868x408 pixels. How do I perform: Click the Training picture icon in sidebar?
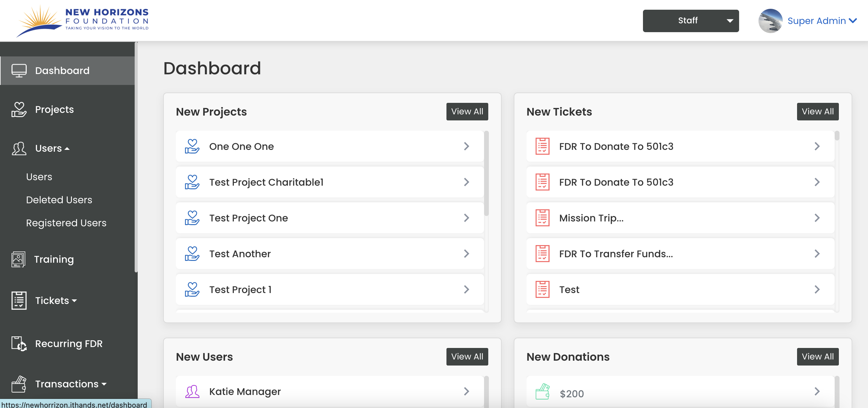(18, 259)
